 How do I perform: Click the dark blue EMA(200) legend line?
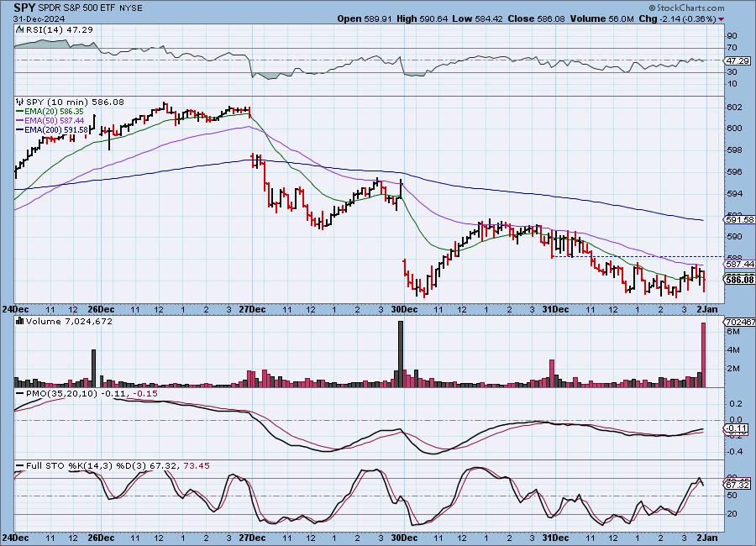(20, 129)
